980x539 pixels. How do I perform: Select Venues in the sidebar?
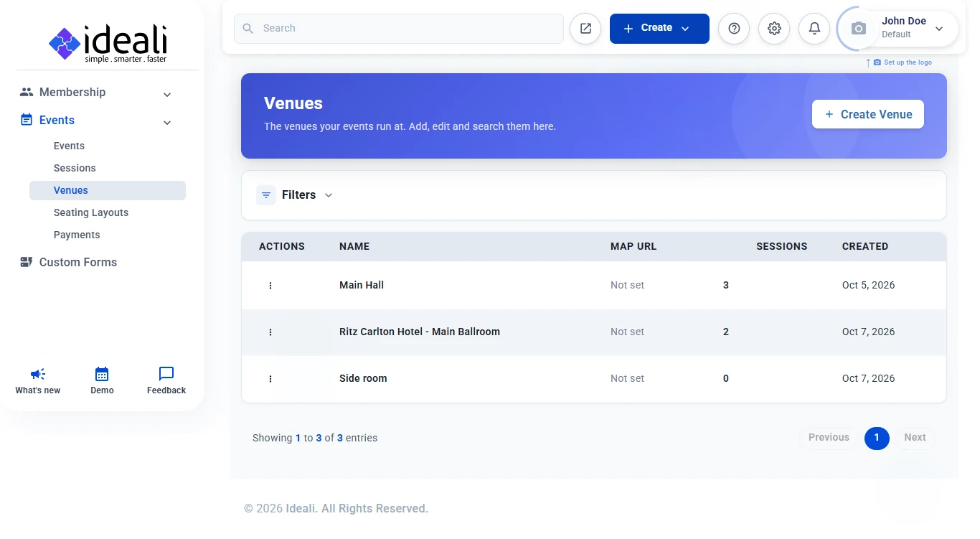coord(108,190)
